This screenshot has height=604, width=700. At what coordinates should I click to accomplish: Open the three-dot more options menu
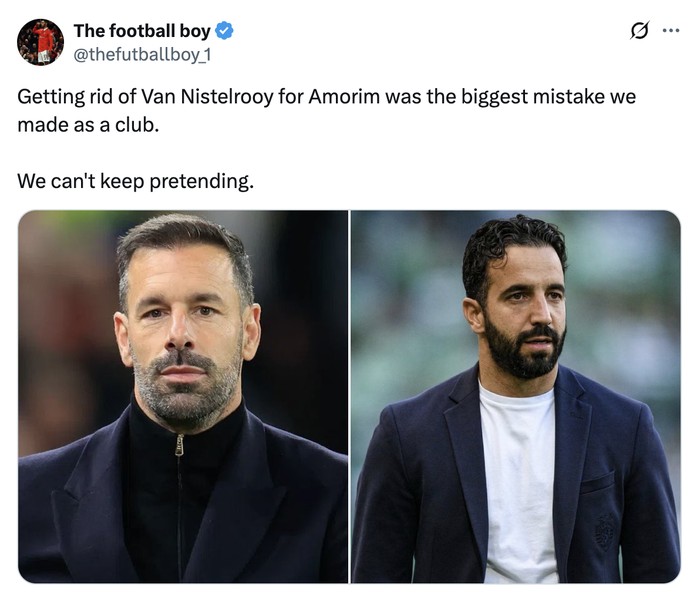coord(671,31)
